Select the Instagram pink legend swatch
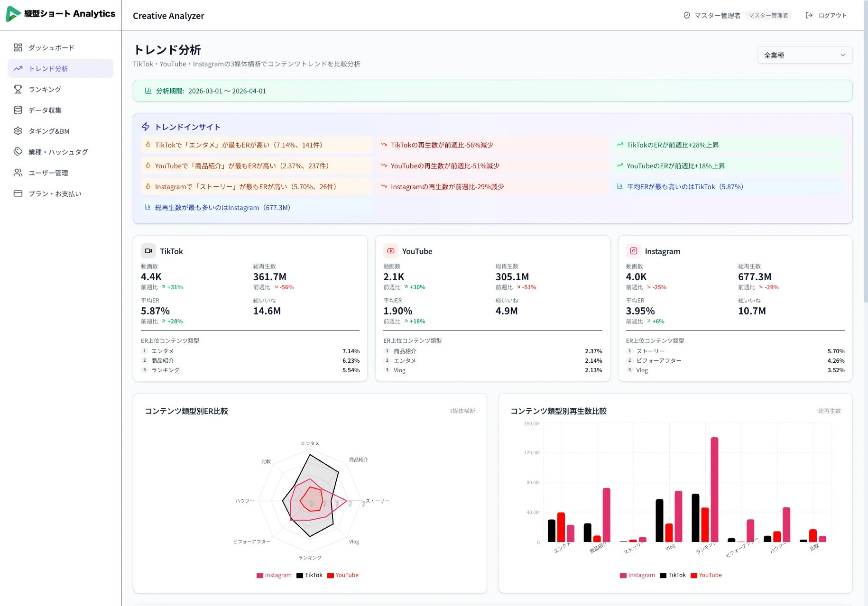This screenshot has width=868, height=606. (x=260, y=575)
